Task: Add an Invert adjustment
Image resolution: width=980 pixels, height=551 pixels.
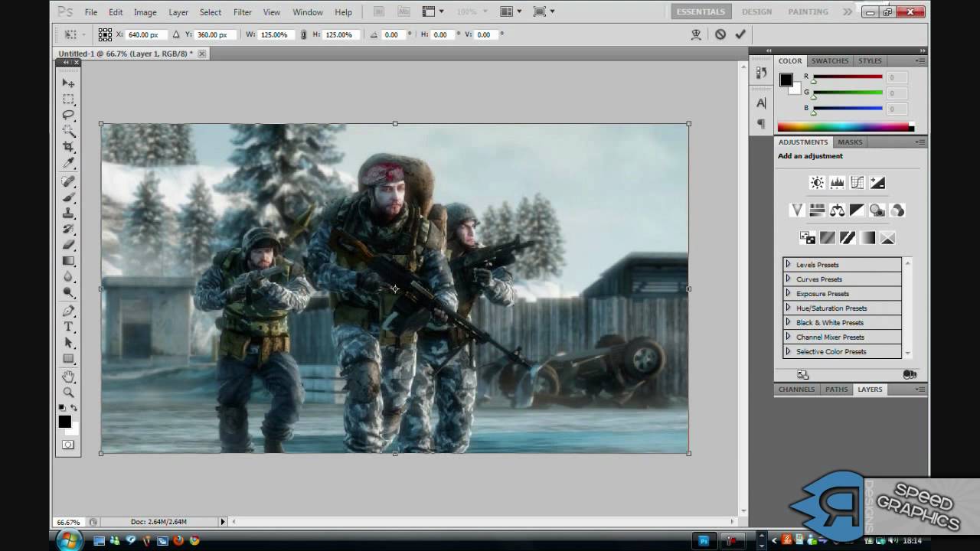Action: [808, 238]
